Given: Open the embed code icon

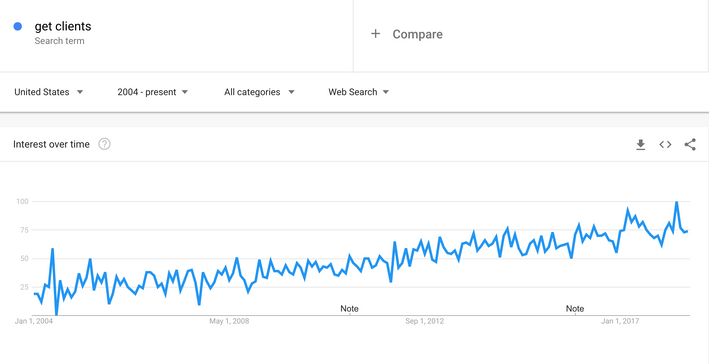Looking at the screenshot, I should [665, 145].
